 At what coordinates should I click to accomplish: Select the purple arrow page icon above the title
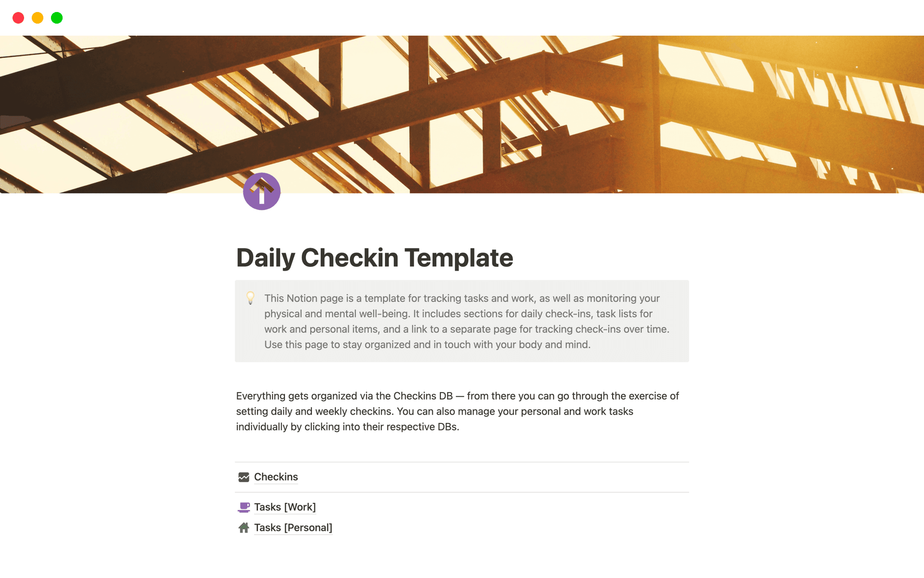261,191
